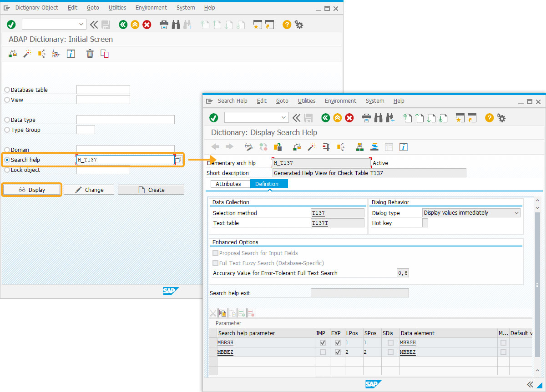
Task: Click Find binoculars icon in Search Help window
Action: pos(378,118)
